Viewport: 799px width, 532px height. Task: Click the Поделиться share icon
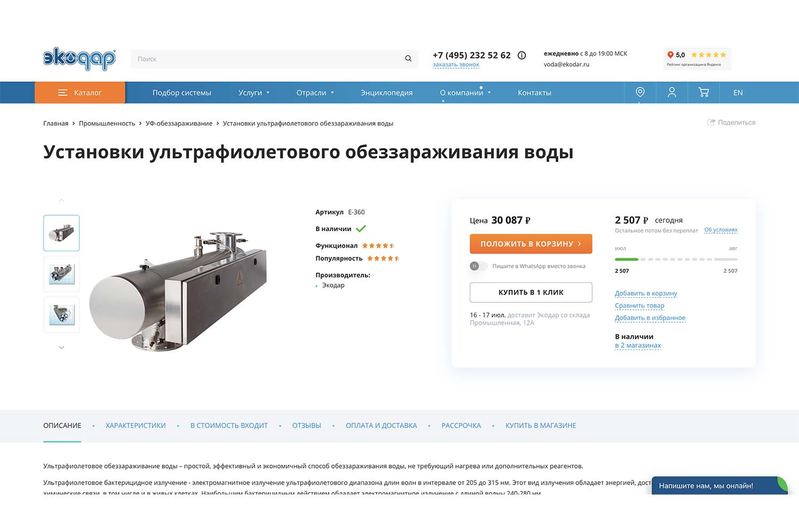tap(711, 122)
